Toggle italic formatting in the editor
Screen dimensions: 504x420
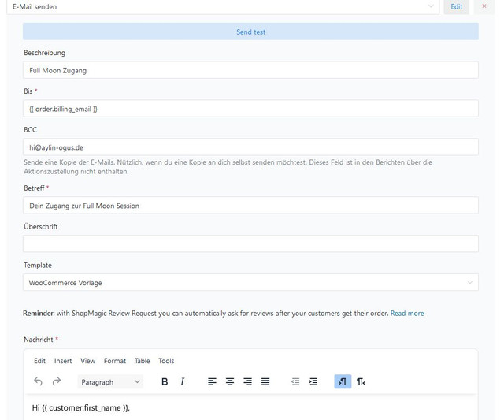pyautogui.click(x=182, y=381)
